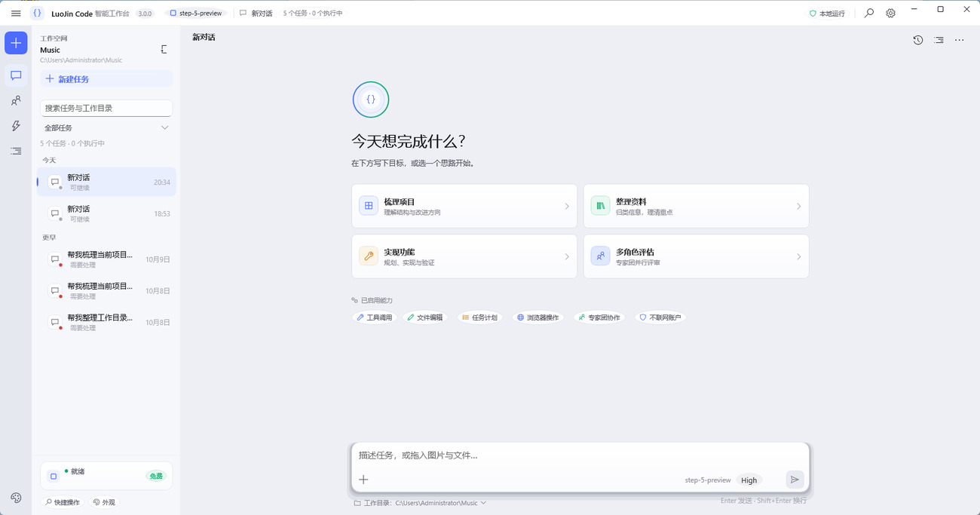Open the expert team panel icon
The height and width of the screenshot is (515, 980).
(x=16, y=101)
